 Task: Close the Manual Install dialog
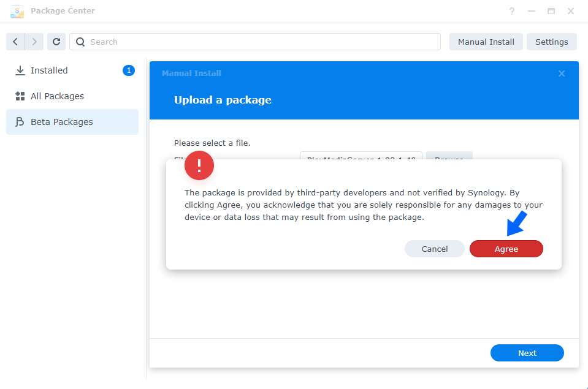(562, 74)
